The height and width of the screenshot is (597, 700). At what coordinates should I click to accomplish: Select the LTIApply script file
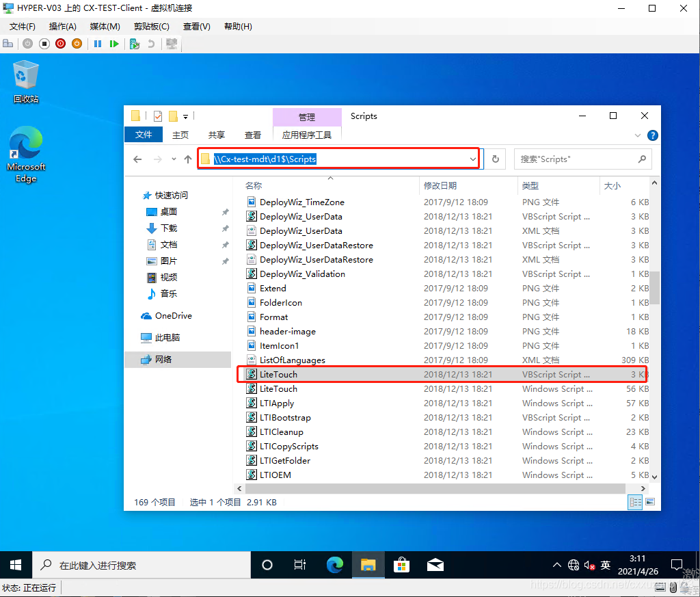coord(446,403)
